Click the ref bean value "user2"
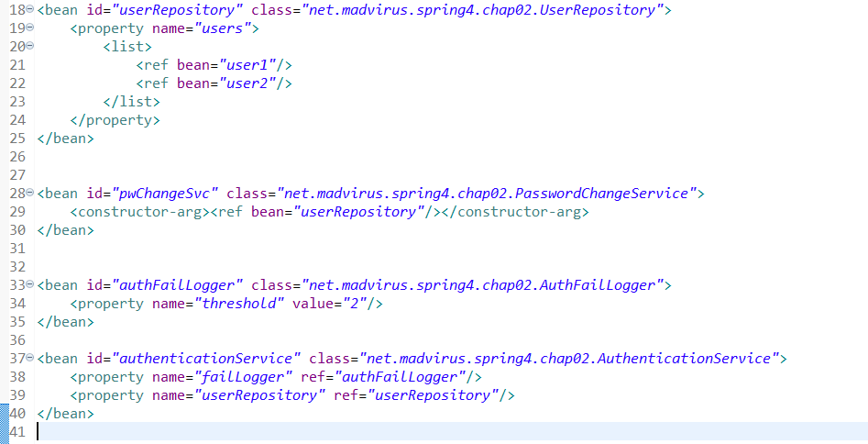Image resolution: width=868 pixels, height=444 pixels. point(247,83)
